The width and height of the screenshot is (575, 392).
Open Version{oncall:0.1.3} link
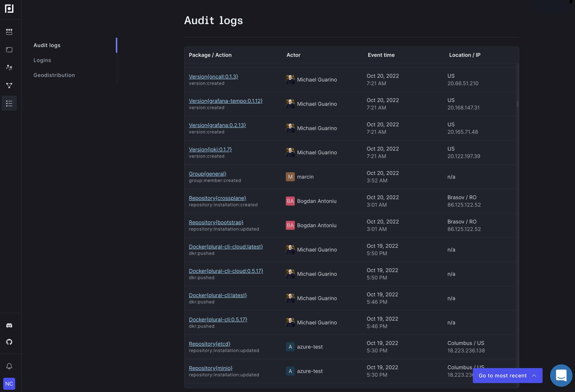point(213,77)
